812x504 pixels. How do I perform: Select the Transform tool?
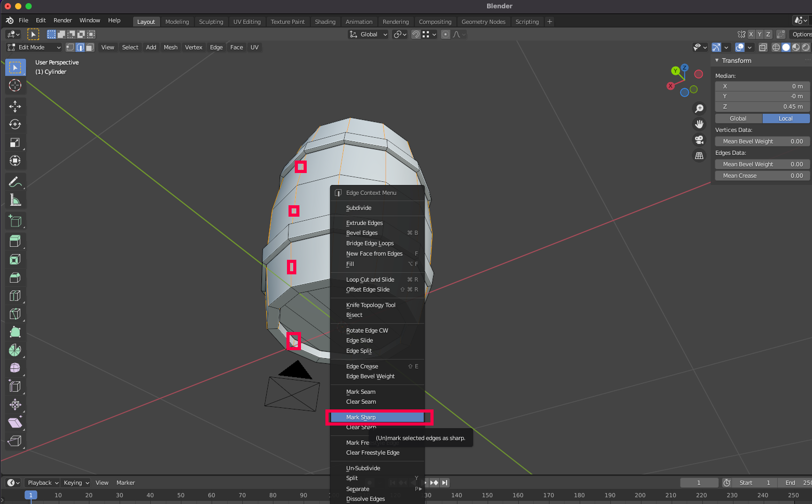point(15,161)
